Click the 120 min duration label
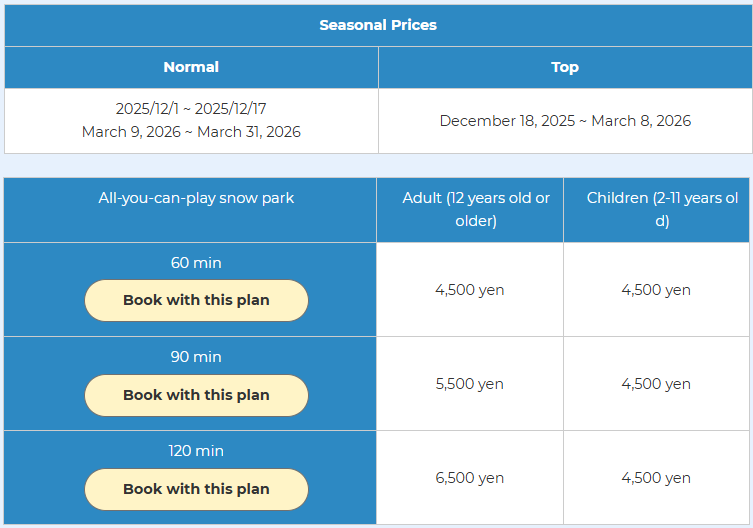The height and width of the screenshot is (528, 753). (196, 451)
